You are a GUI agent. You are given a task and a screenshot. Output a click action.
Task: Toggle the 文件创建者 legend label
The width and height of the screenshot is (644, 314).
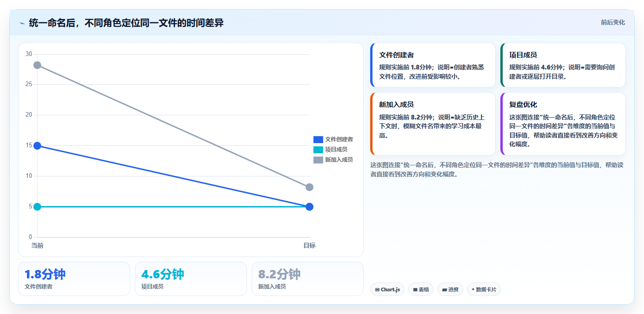[339, 139]
